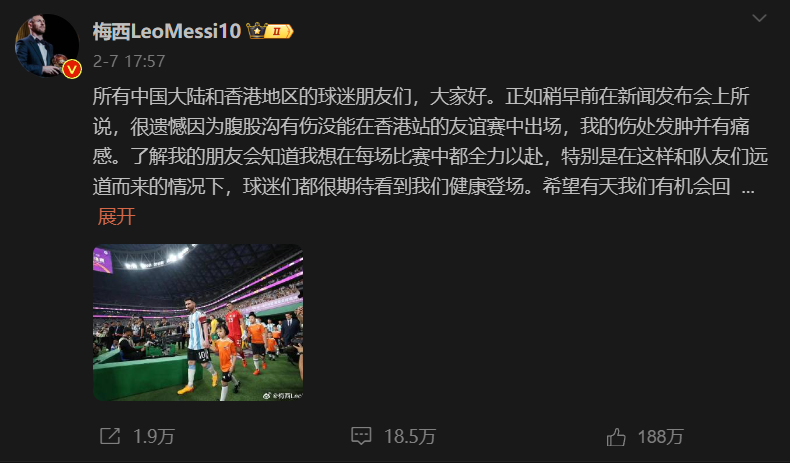
Task: Click the 18.5万 comment count
Action: pos(410,436)
